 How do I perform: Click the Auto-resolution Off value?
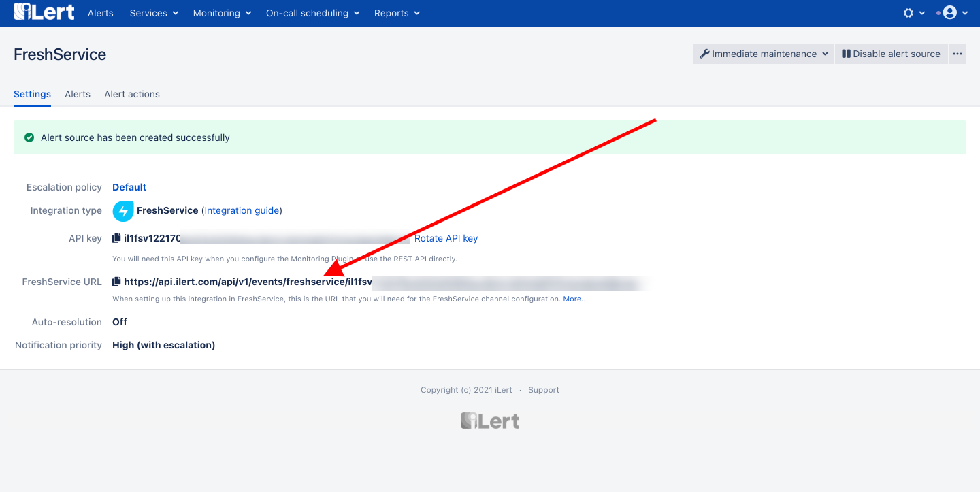(120, 322)
